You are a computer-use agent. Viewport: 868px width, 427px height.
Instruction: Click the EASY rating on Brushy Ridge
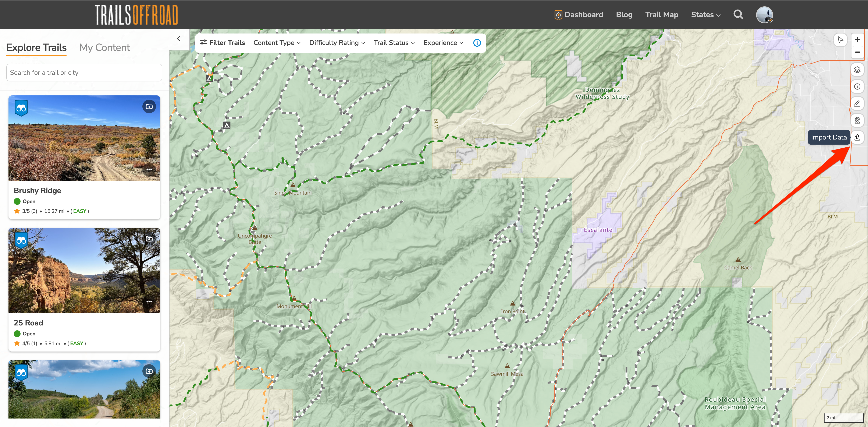80,211
